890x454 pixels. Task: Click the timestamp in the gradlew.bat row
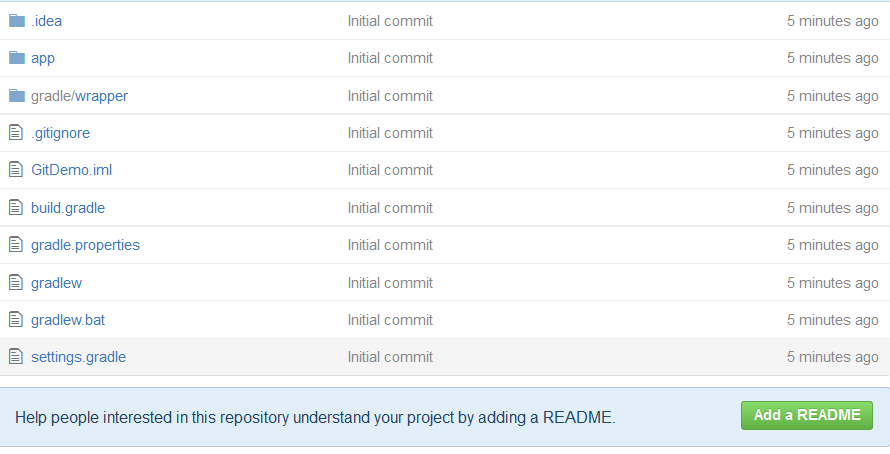click(x=832, y=320)
